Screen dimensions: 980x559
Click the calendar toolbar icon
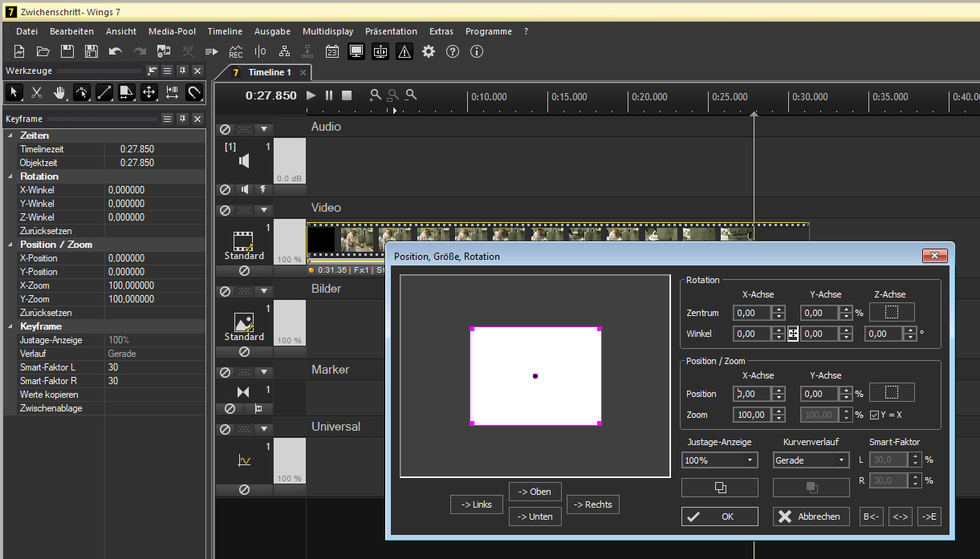(332, 51)
